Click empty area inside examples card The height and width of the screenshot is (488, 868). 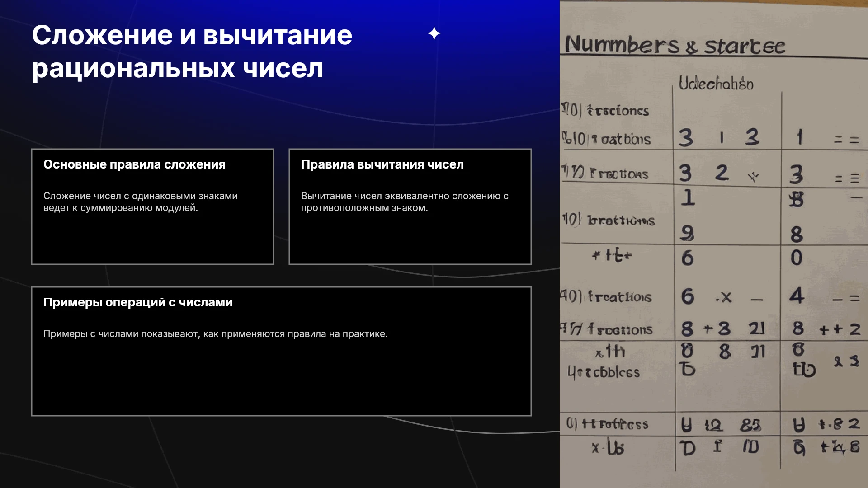(281, 380)
